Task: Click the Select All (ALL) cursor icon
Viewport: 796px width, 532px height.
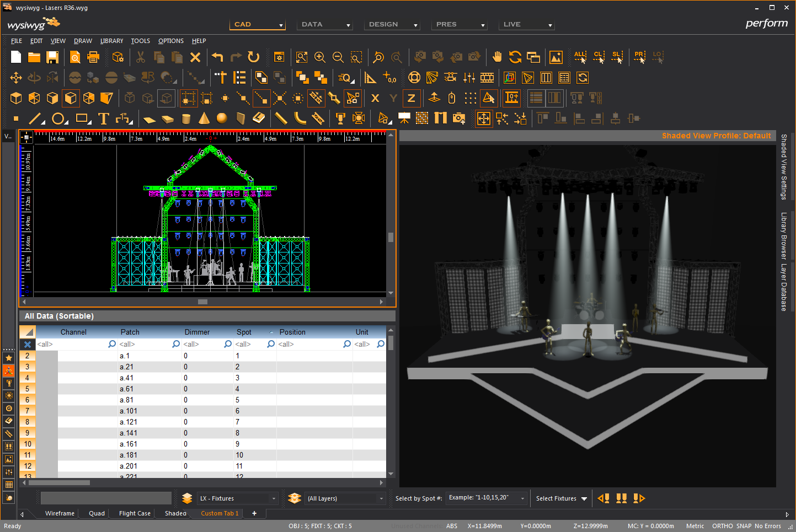Action: tap(580, 57)
